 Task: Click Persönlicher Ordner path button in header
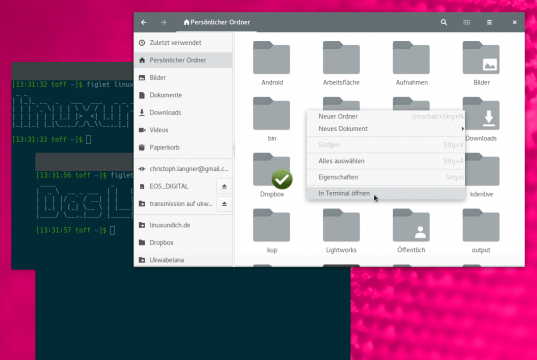[x=216, y=22]
